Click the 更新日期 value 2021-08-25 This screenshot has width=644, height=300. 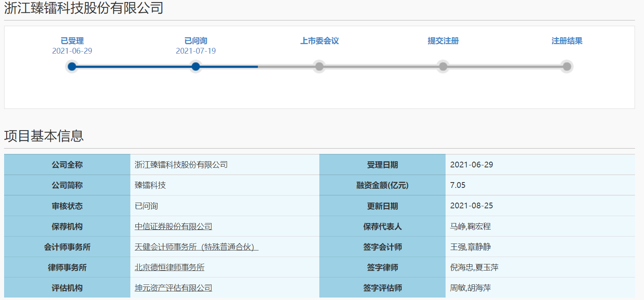click(x=471, y=205)
